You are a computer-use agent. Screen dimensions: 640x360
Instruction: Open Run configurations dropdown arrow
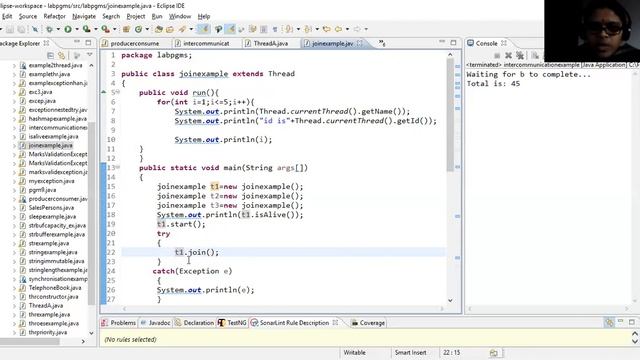[x=77, y=29]
